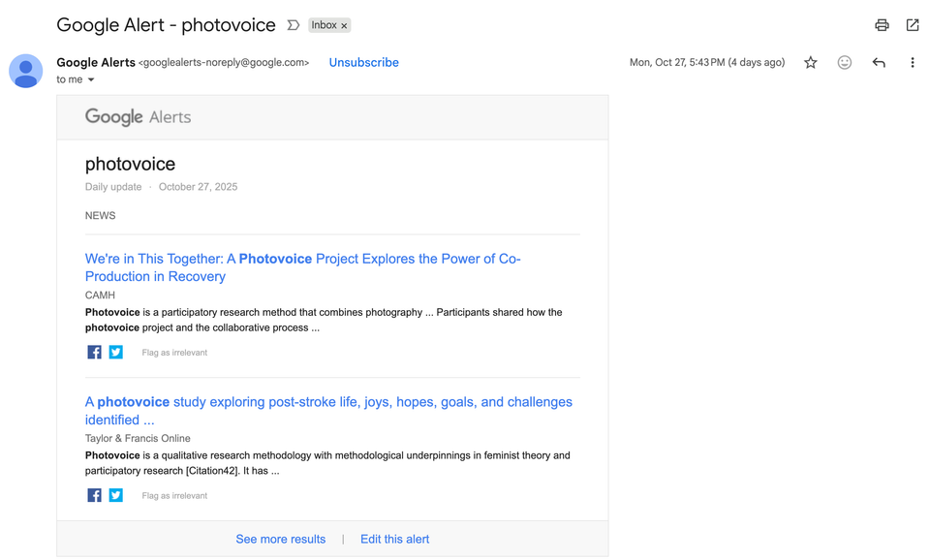Remove the Inbox label from the email
The width and height of the screenshot is (930, 560).
[346, 25]
